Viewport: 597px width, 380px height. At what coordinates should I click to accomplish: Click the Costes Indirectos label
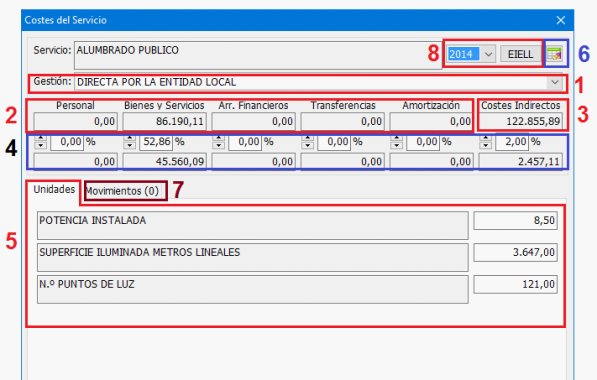coord(520,105)
